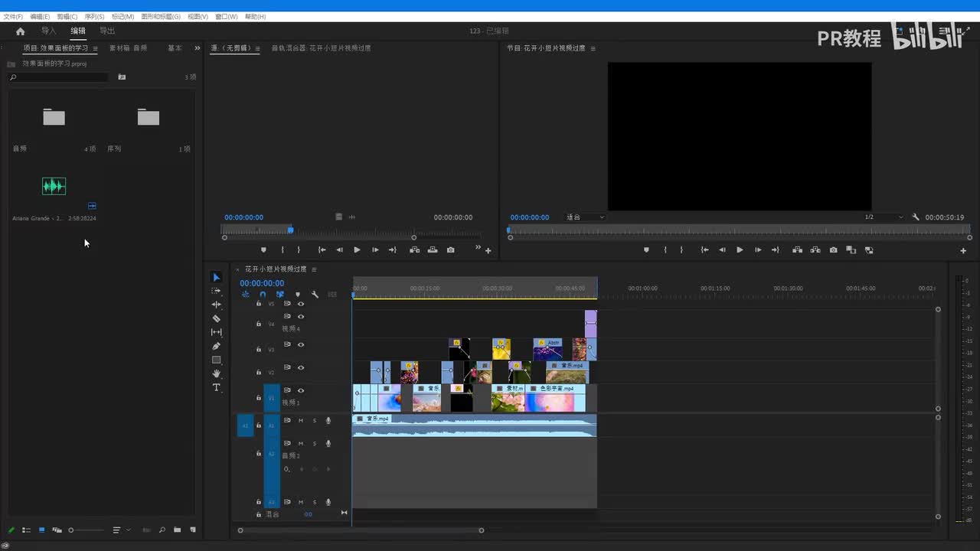Open the 适合 zoom level dropdown
Screen dimensions: 980x551
pyautogui.click(x=586, y=217)
